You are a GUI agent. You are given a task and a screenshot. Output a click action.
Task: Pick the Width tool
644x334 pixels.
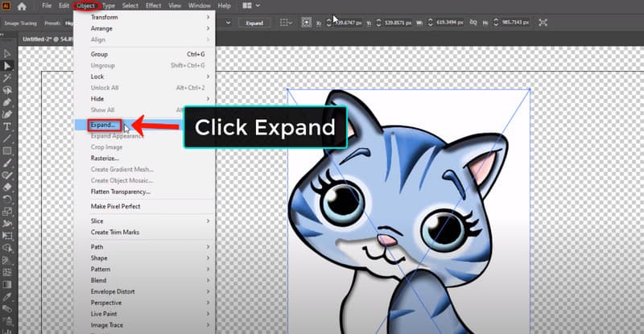(x=7, y=224)
